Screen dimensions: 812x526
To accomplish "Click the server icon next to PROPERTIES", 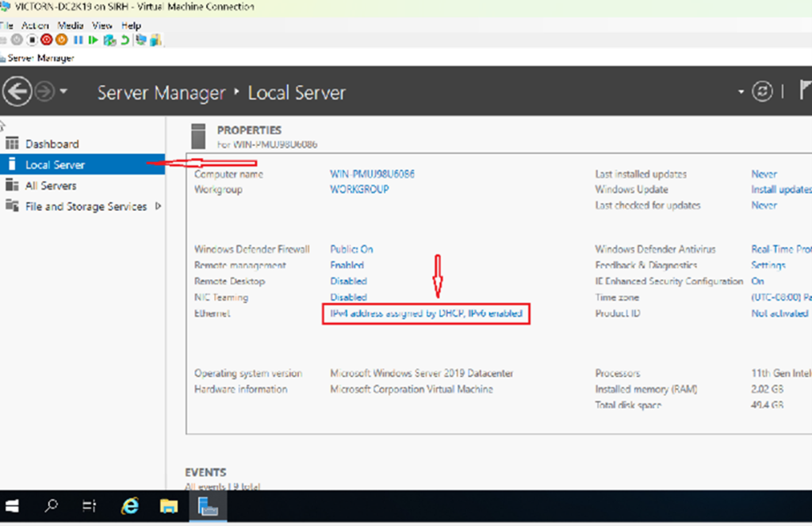I will [198, 136].
